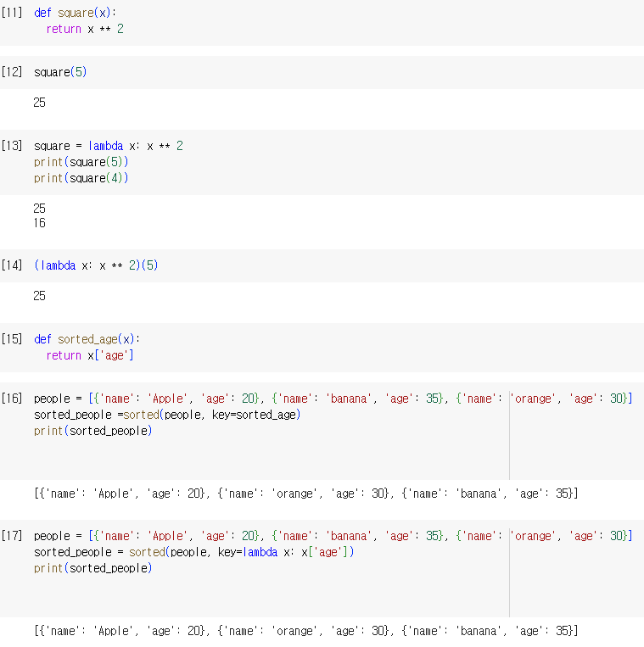The height and width of the screenshot is (647, 644).
Task: Click the 'print(square(5))' line
Action: pos(81,162)
